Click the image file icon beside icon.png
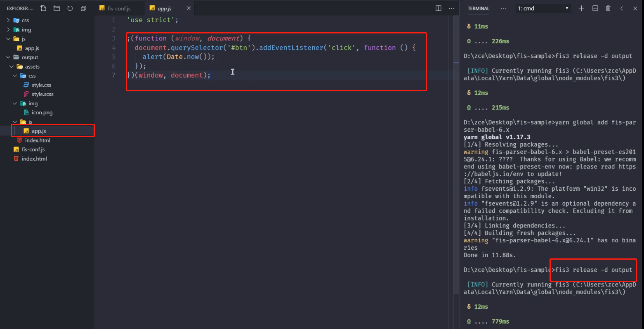The image size is (644, 329). coord(26,112)
